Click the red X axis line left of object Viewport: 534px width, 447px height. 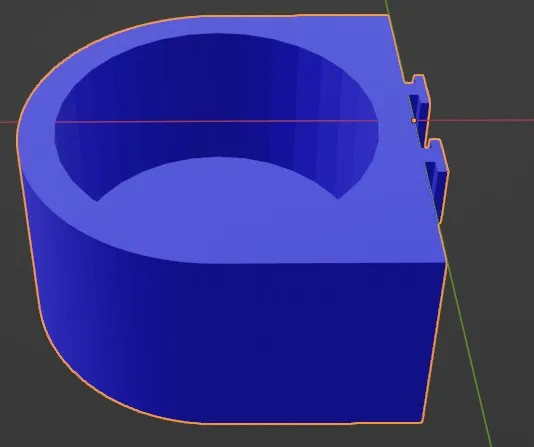pyautogui.click(x=8, y=122)
